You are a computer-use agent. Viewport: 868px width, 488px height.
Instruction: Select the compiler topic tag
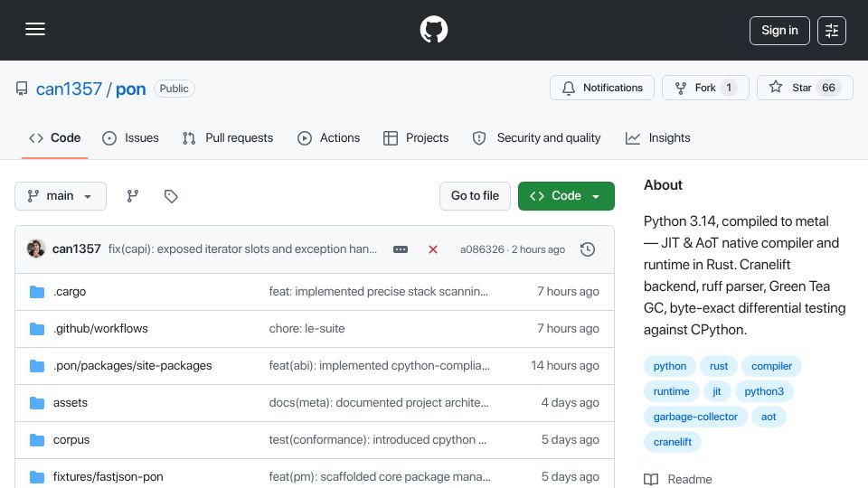coord(771,366)
